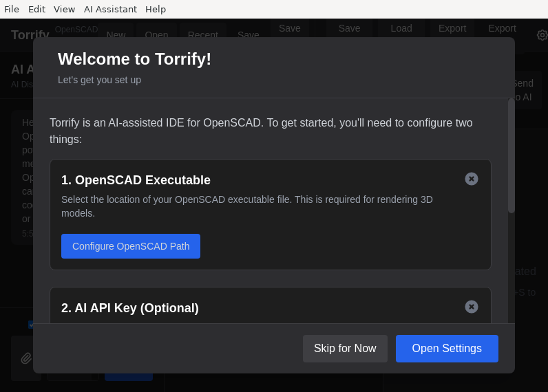Image resolution: width=548 pixels, height=392 pixels.
Task: Click the Open Settings button
Action: click(447, 349)
